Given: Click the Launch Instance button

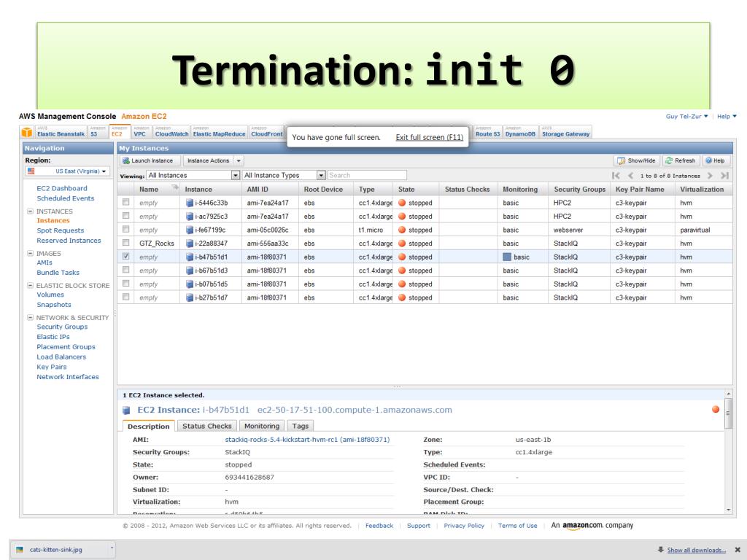Looking at the screenshot, I should tap(150, 161).
